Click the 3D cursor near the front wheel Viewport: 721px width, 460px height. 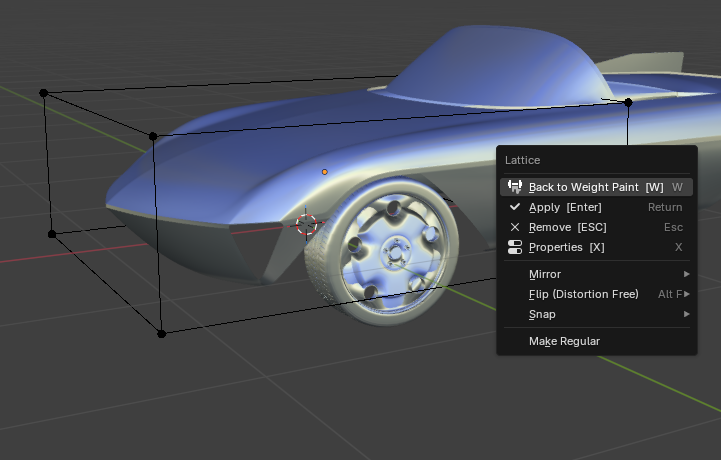306,224
